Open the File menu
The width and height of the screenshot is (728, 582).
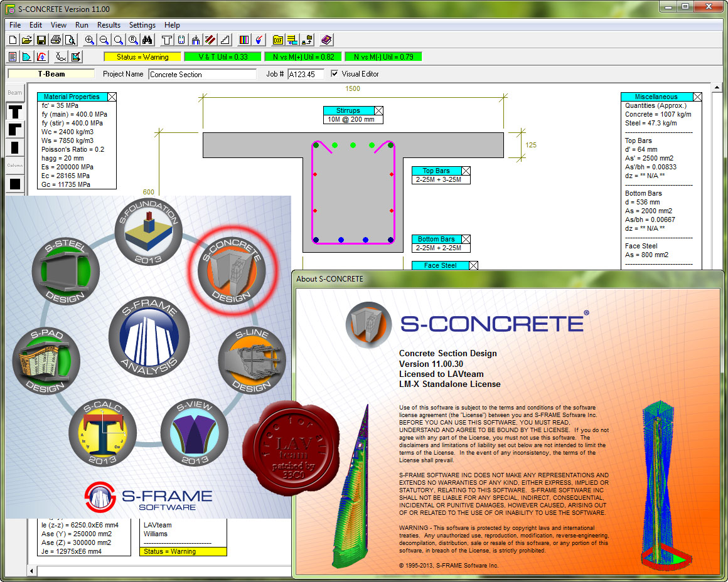point(15,25)
